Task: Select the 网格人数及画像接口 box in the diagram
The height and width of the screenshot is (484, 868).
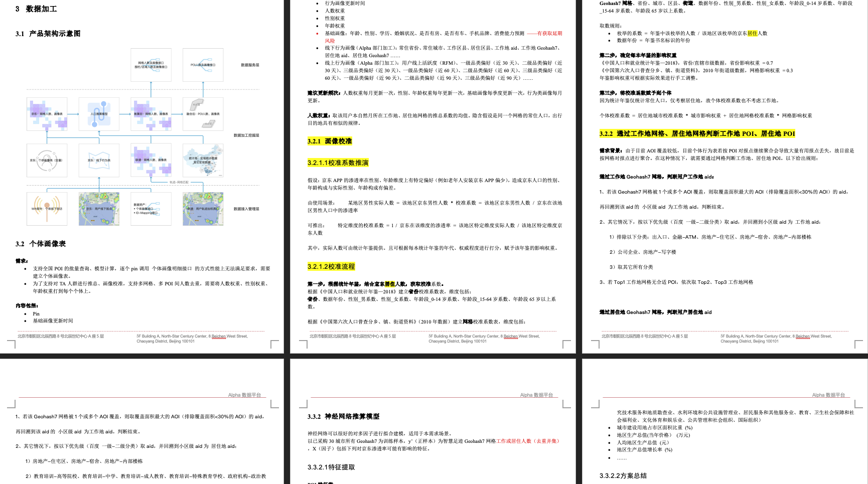Action: [151, 65]
